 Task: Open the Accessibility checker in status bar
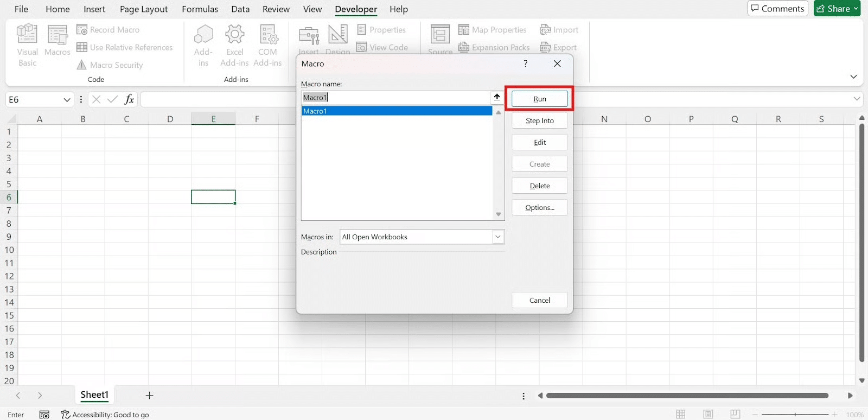pyautogui.click(x=105, y=415)
